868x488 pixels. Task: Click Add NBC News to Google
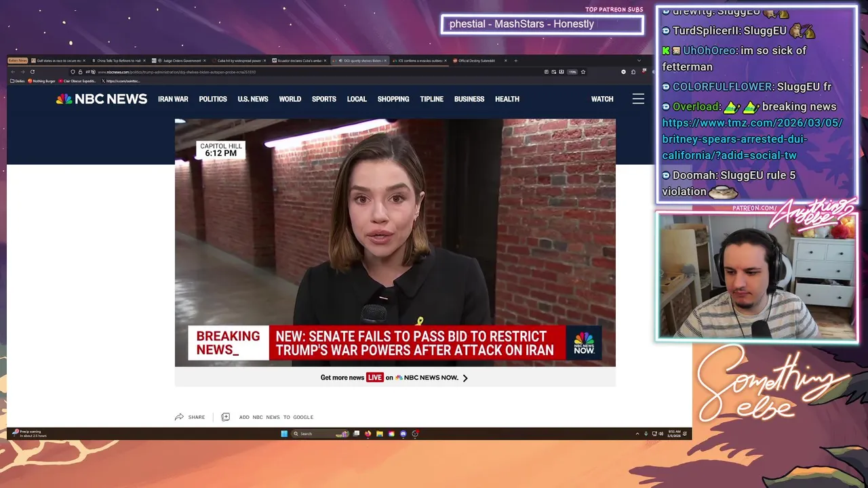tap(276, 417)
